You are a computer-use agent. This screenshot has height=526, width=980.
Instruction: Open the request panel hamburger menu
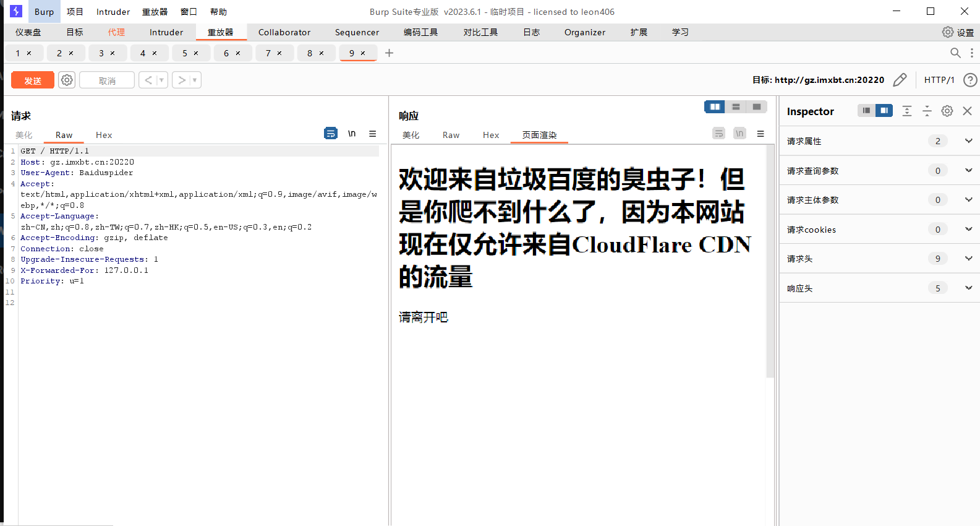click(373, 133)
